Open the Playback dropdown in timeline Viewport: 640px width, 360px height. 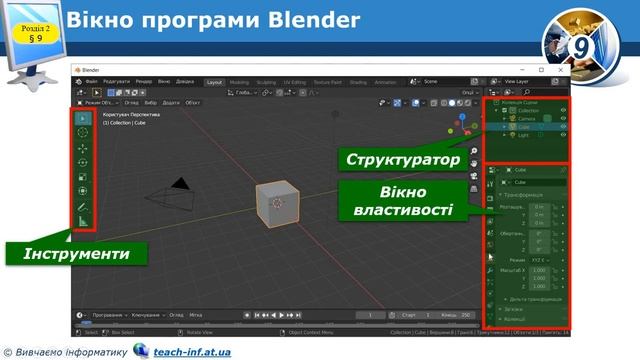click(x=109, y=315)
